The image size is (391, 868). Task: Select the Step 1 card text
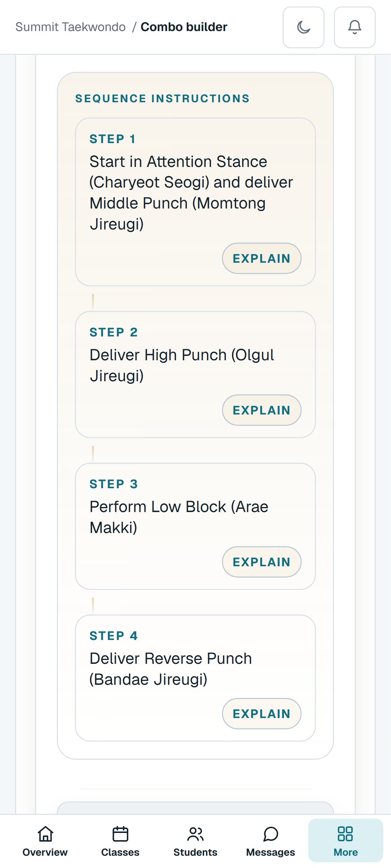tap(192, 193)
